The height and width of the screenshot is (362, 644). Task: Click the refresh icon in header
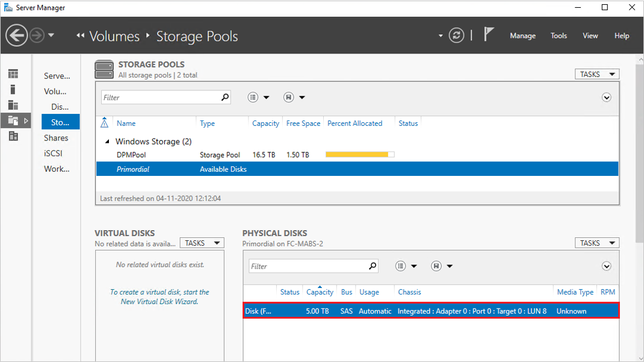click(x=457, y=36)
